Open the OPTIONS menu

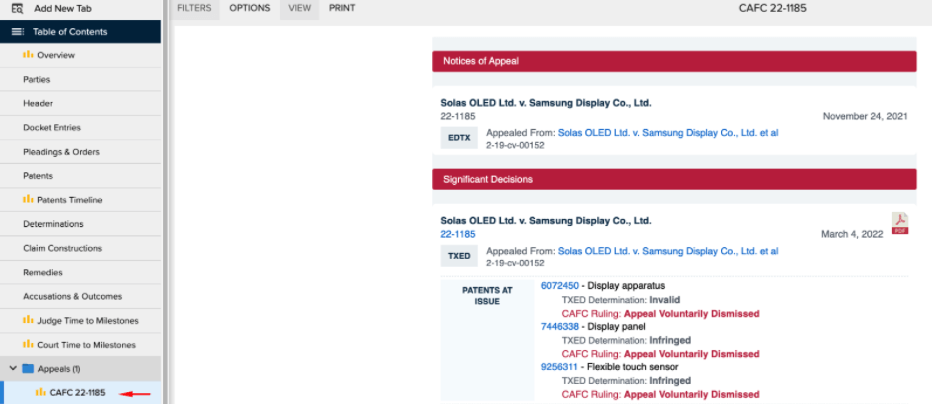point(250,8)
